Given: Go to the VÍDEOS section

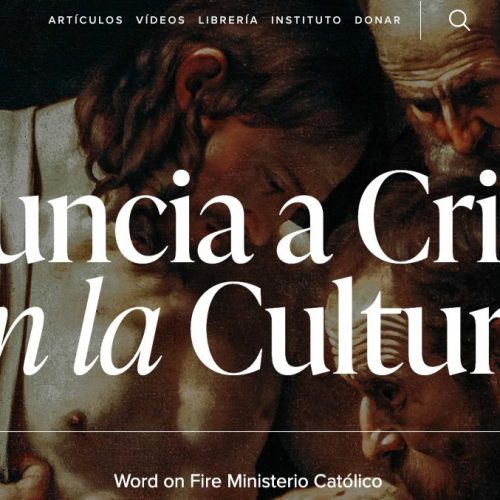Looking at the screenshot, I should coord(161,20).
